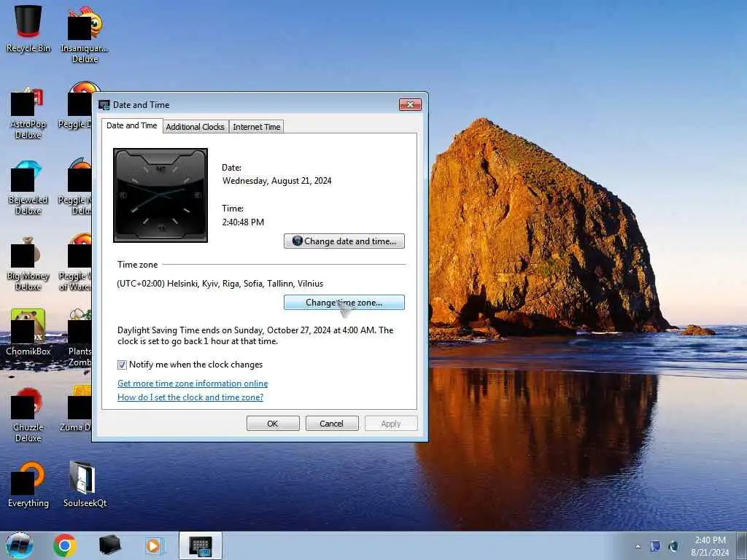Select ChomikBox desktop icon
Viewport: 747px width, 560px height.
(x=28, y=332)
